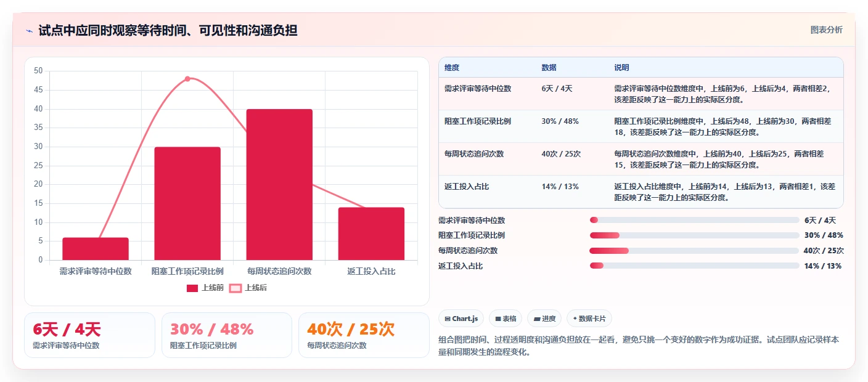Click the 返工投入占比 bar in chart
868x382 pixels.
click(x=371, y=234)
